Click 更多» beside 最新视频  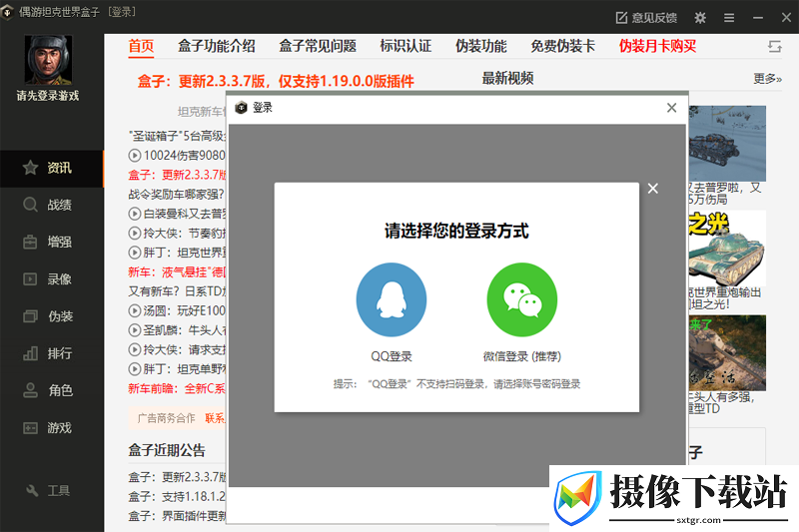[x=767, y=79]
